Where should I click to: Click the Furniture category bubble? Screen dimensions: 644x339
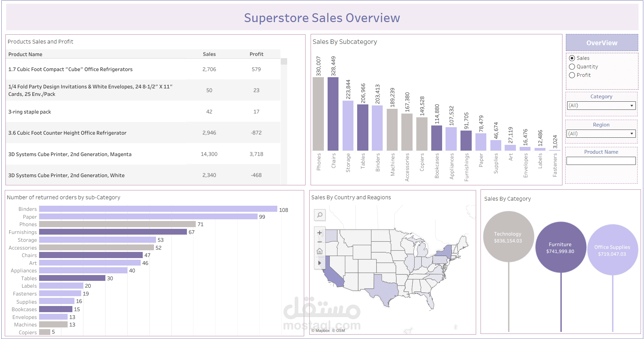[561, 247]
